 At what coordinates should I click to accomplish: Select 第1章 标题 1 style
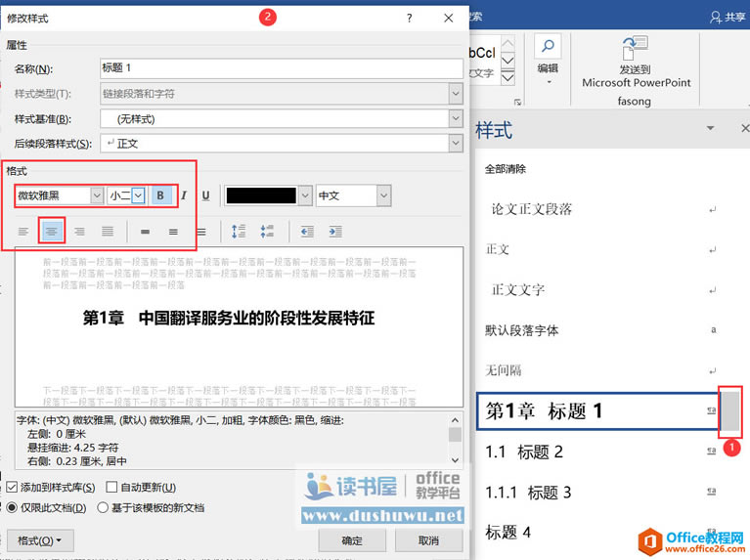tap(597, 411)
